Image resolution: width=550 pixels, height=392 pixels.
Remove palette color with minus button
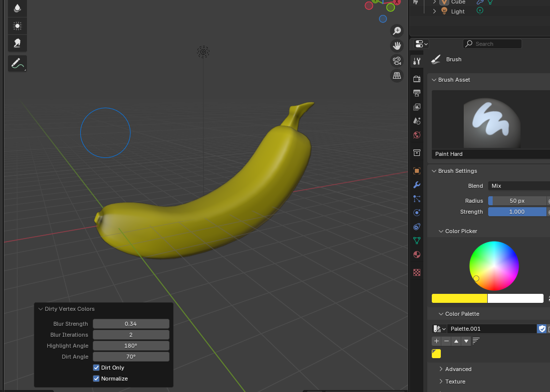(x=446, y=341)
